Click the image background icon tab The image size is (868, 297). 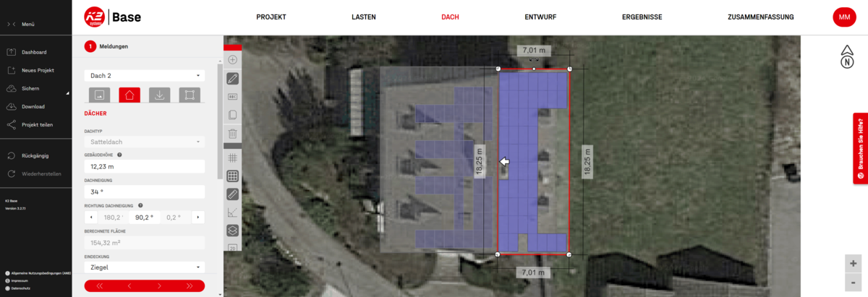click(x=100, y=95)
